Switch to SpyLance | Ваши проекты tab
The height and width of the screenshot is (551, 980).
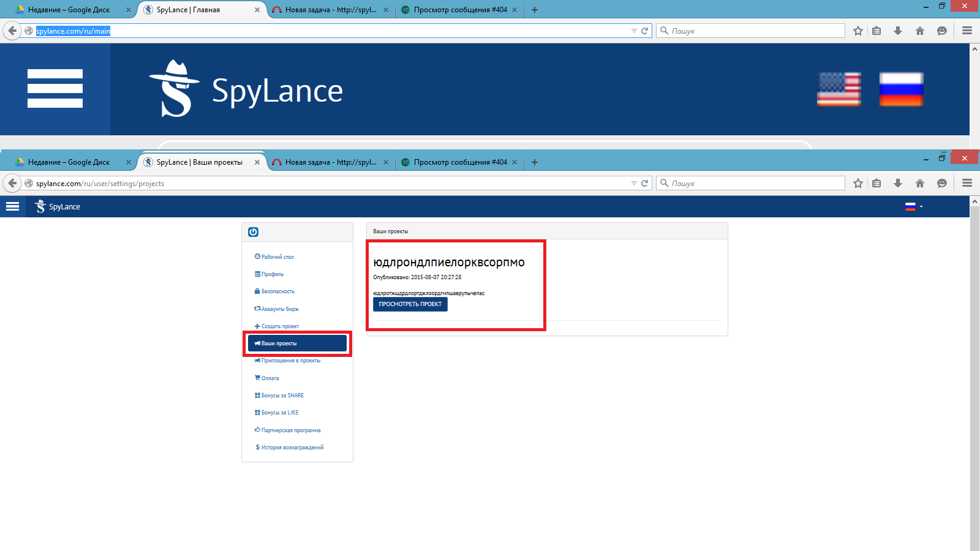199,162
